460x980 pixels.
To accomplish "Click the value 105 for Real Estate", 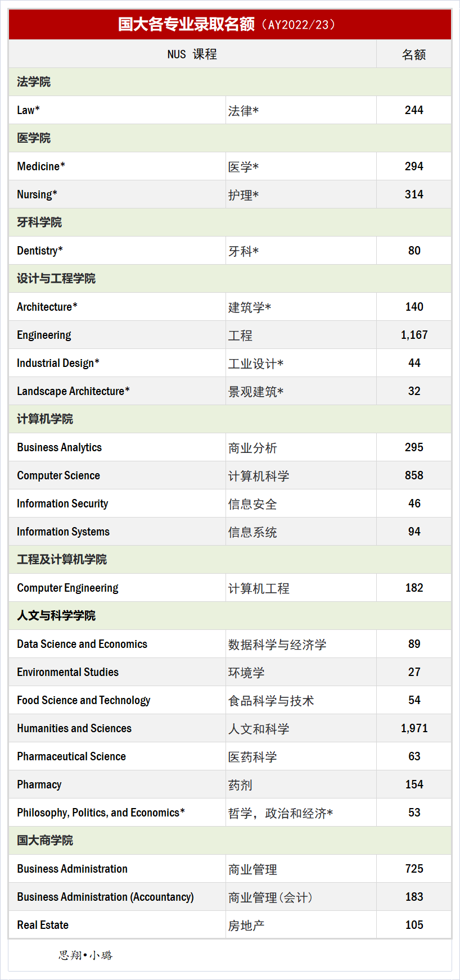I will [414, 925].
